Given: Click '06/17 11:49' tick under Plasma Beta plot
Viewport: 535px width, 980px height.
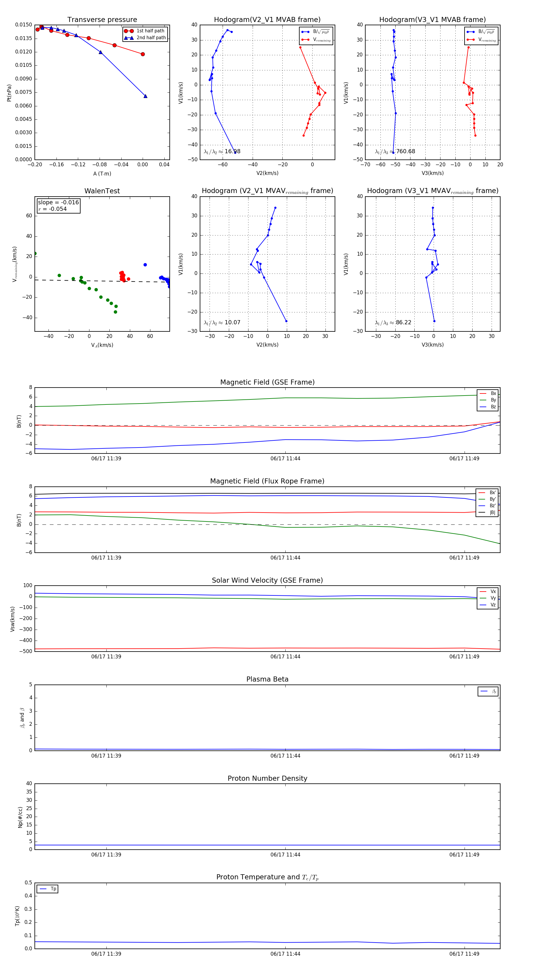Looking at the screenshot, I should pos(464,755).
